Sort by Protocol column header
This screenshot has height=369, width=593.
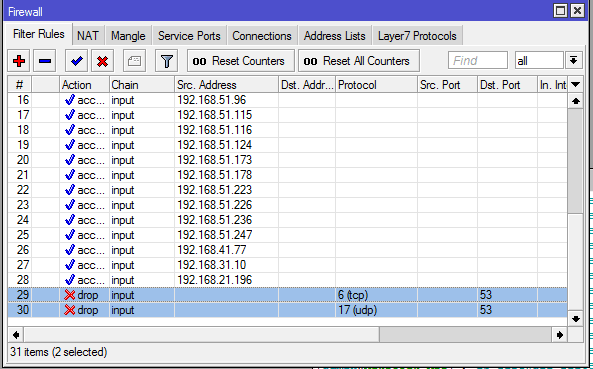(x=376, y=85)
